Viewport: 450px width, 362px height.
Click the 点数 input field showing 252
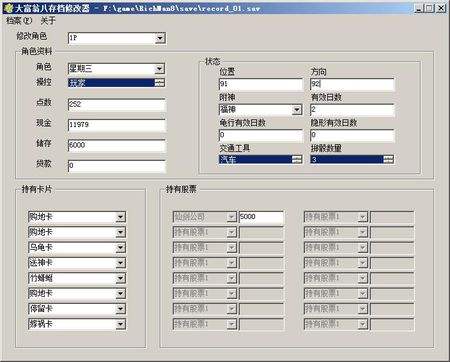coord(117,104)
